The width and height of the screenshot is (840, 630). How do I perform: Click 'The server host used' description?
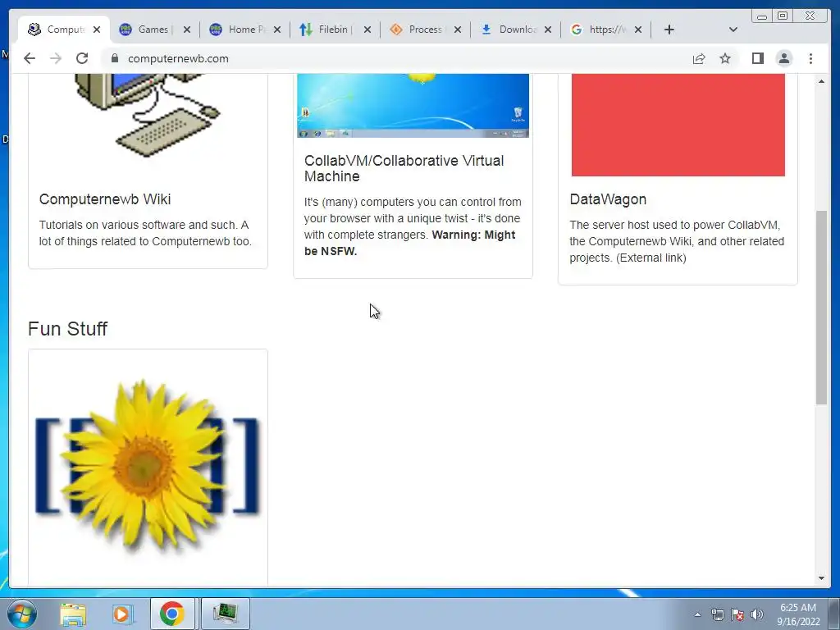(x=677, y=241)
